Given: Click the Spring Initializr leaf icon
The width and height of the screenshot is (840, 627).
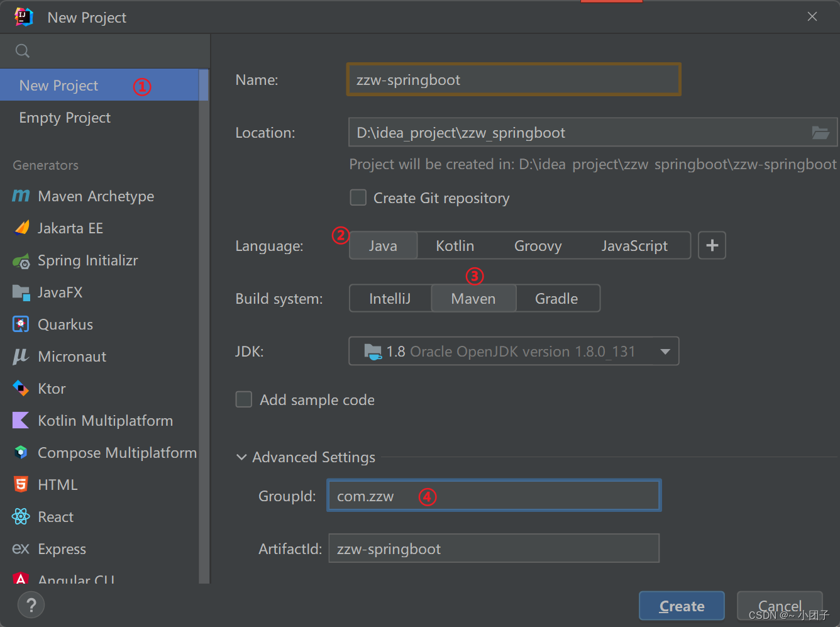Looking at the screenshot, I should tap(21, 261).
